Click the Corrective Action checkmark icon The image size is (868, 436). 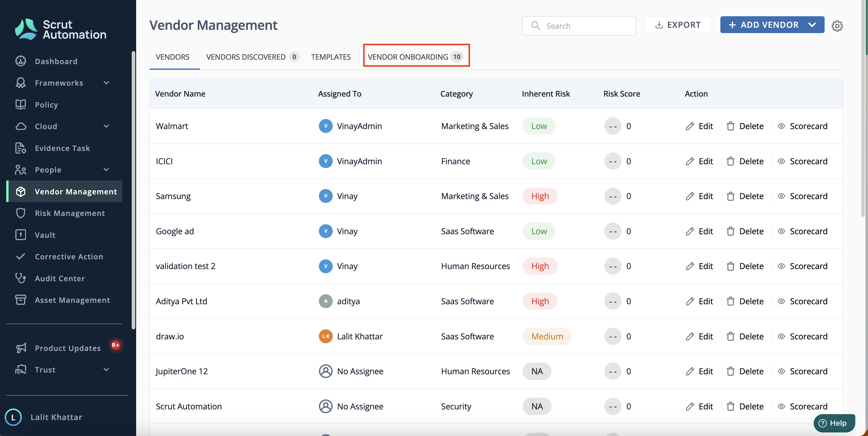pyautogui.click(x=21, y=257)
